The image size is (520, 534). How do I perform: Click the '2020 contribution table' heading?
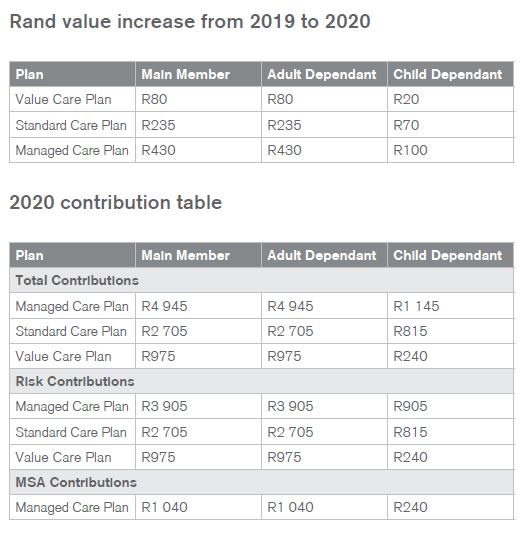coord(116,202)
